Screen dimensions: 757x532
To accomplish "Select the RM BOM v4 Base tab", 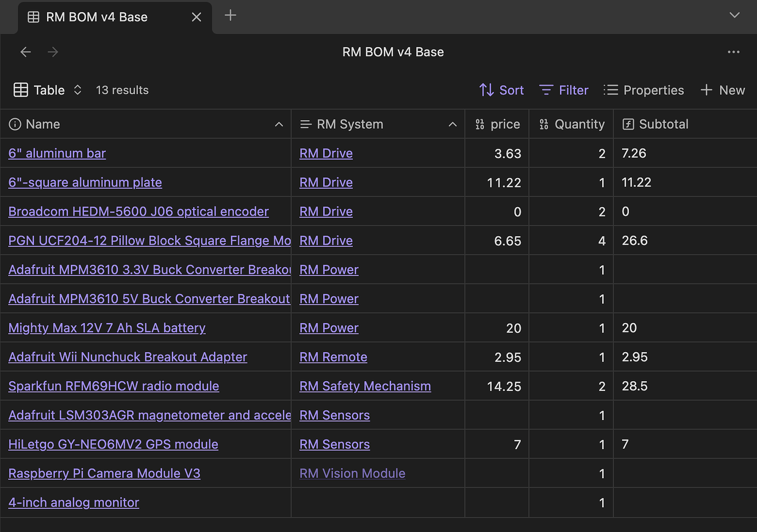I will point(97,17).
